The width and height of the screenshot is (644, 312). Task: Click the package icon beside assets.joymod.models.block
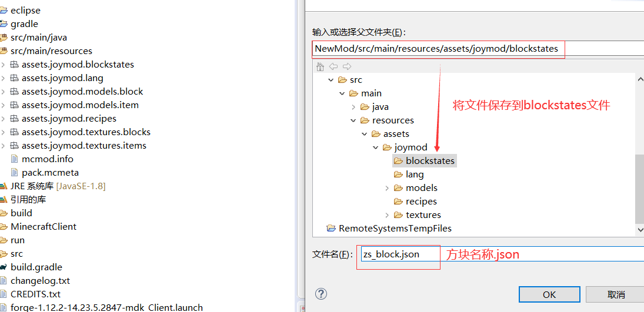click(x=14, y=92)
